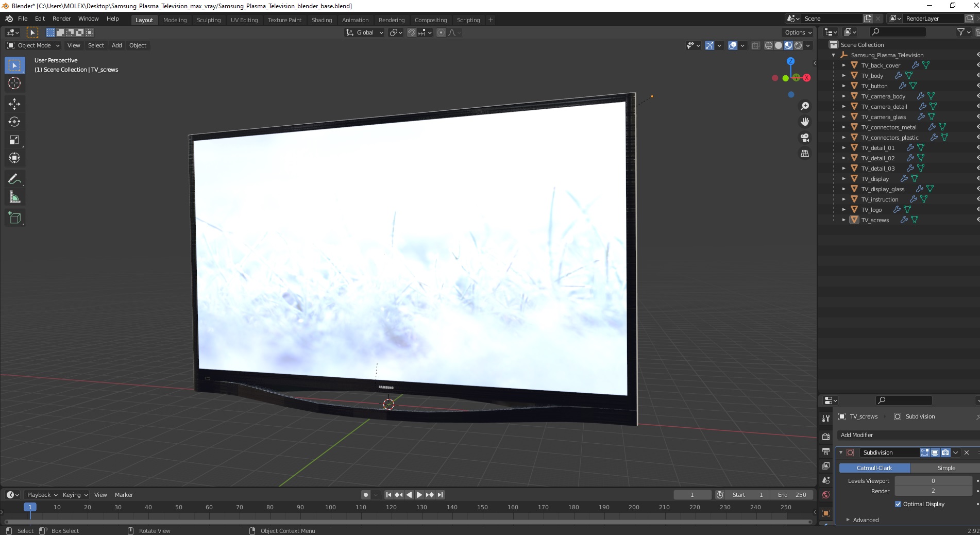Screen dimensions: 980x535
Task: Expand TV_display tree item
Action: tap(843, 179)
